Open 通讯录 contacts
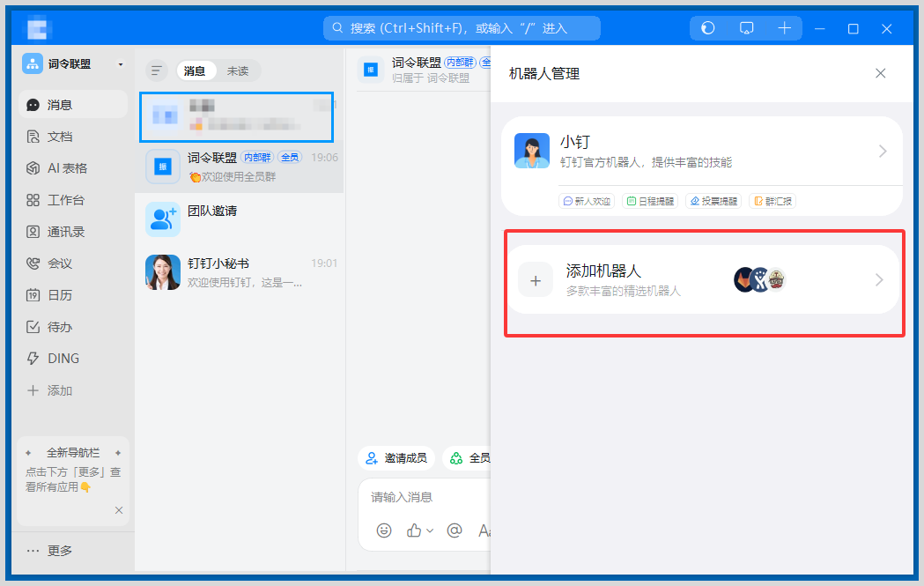The image size is (924, 586). tap(64, 232)
